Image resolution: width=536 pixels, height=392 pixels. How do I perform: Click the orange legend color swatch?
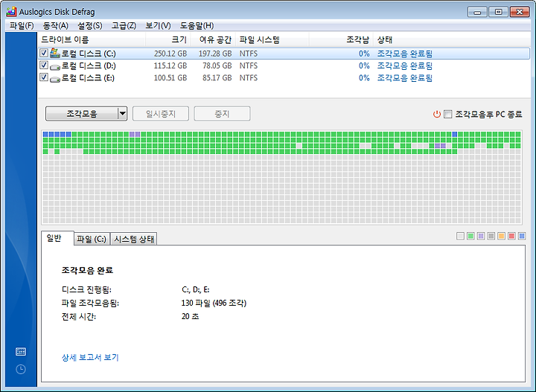coord(502,236)
